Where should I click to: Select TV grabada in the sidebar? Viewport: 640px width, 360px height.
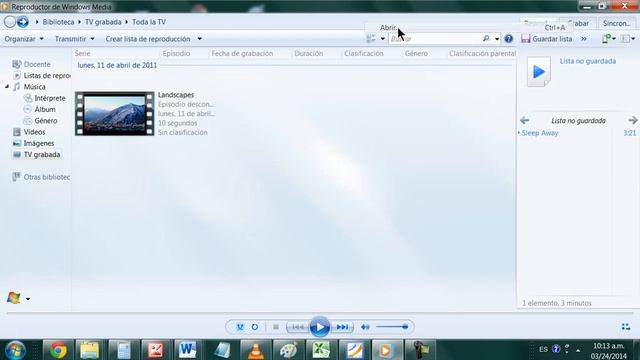pos(42,155)
